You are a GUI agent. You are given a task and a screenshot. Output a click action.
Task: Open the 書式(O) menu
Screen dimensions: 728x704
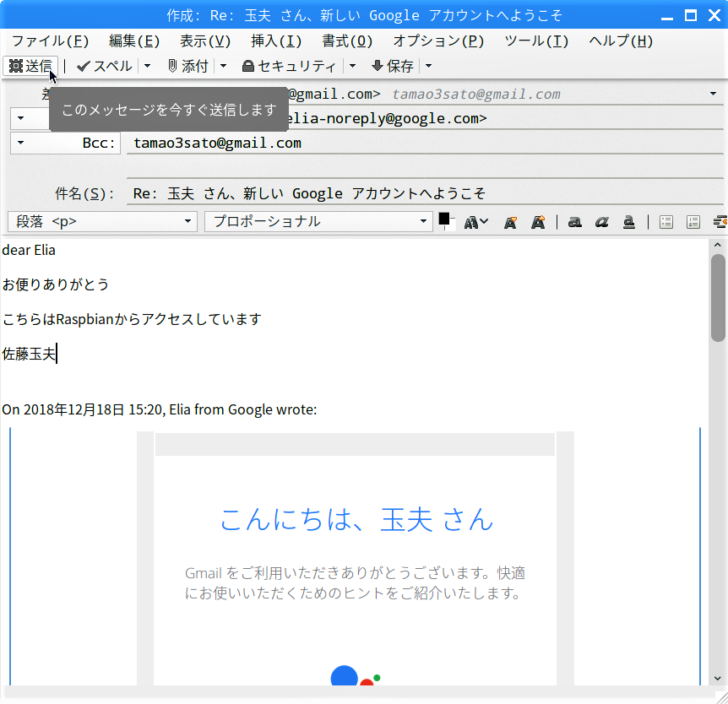coord(347,41)
